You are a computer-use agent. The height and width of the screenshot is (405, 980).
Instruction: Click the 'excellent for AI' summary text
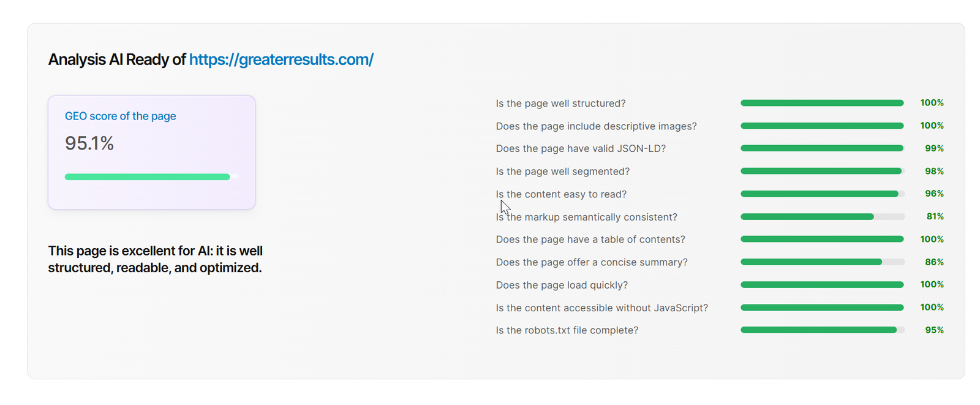pos(156,259)
